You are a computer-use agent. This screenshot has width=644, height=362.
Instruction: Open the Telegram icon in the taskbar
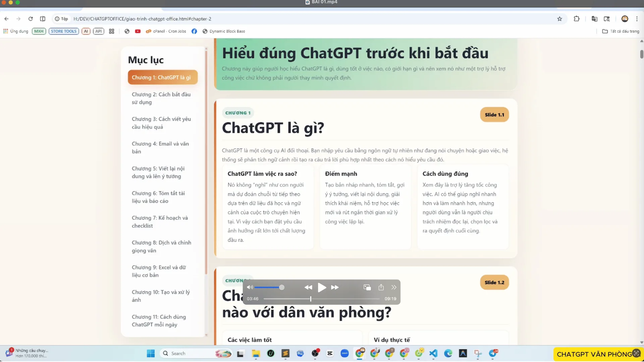click(x=493, y=353)
